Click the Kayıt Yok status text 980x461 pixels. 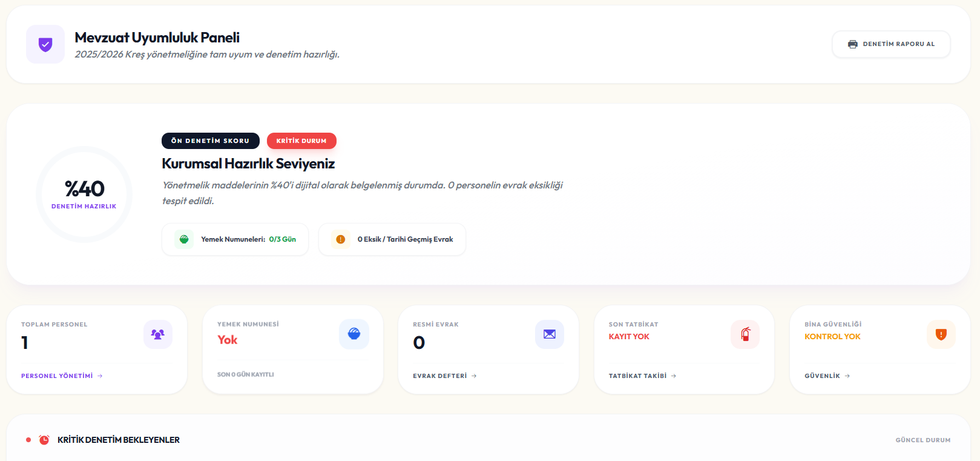629,337
